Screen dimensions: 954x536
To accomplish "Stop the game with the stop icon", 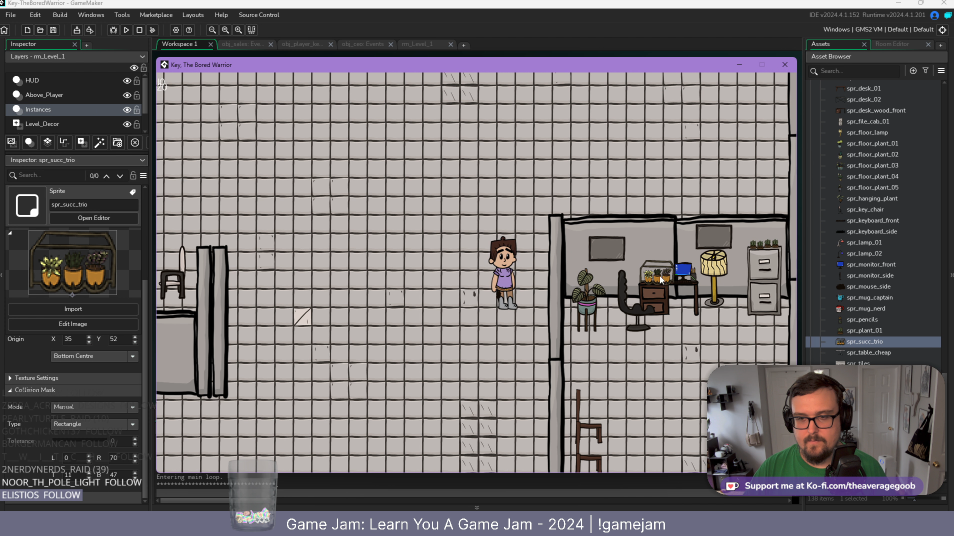I will 139,30.
